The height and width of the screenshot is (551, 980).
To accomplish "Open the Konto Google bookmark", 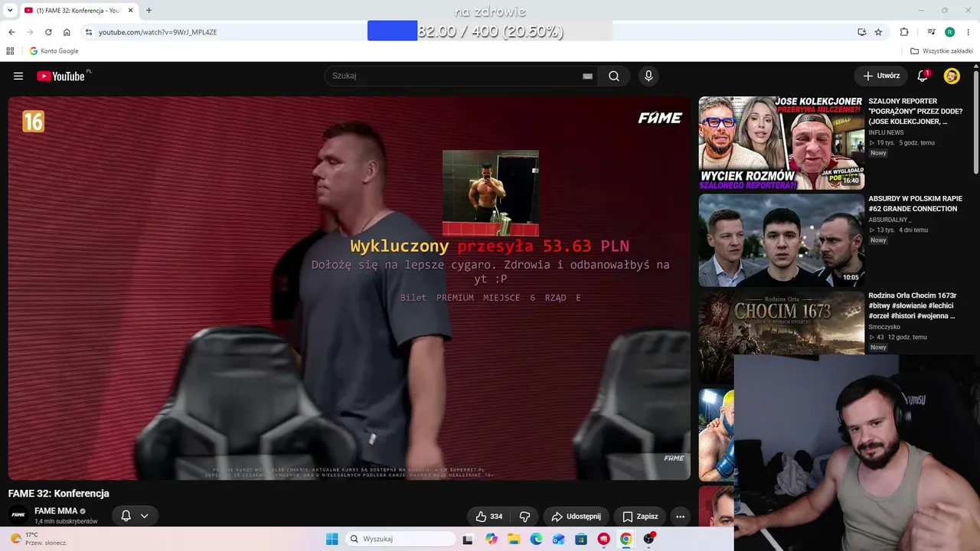I will [x=54, y=51].
